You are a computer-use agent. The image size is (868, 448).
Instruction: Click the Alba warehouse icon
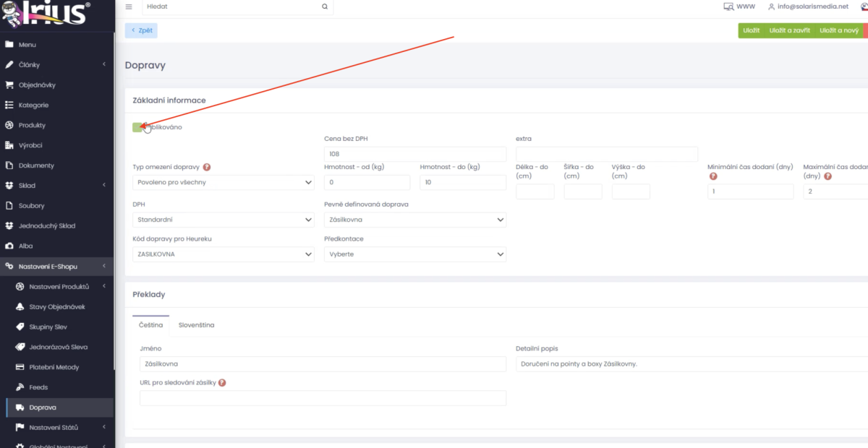point(9,246)
